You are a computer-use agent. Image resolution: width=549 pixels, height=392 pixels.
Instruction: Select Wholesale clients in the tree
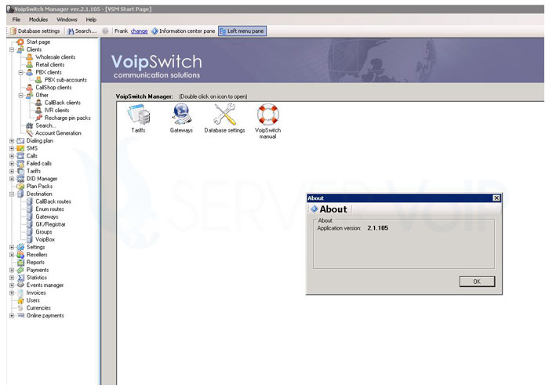(x=56, y=57)
